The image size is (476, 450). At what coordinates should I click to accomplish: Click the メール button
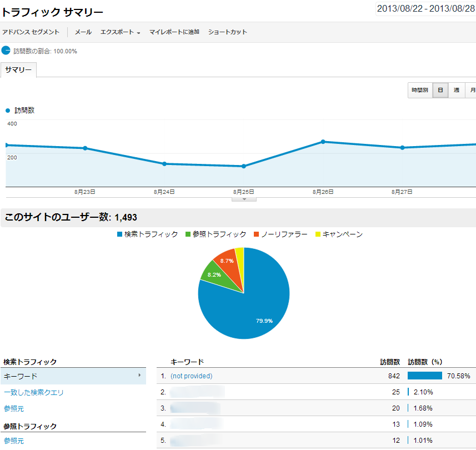pos(83,32)
